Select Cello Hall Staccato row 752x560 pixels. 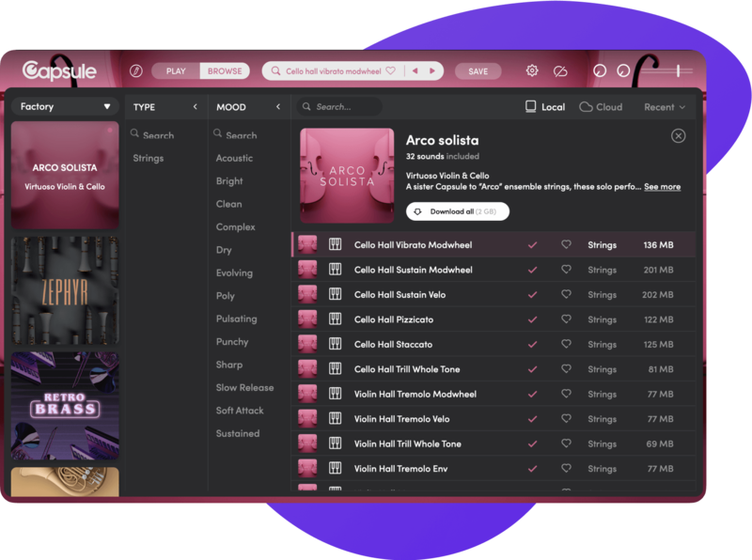pos(493,344)
